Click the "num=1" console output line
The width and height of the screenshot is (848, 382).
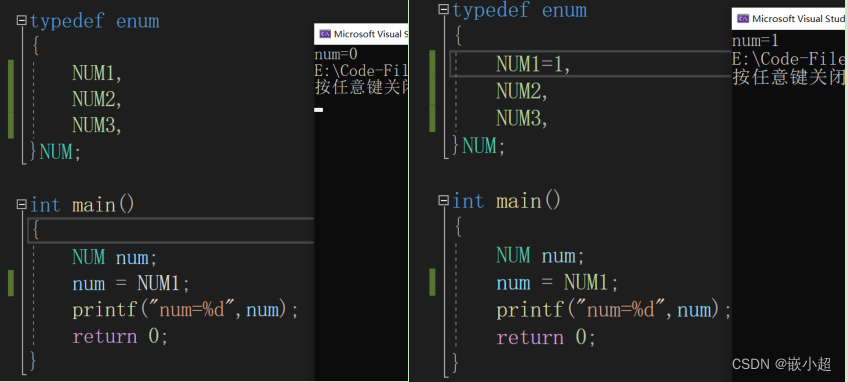coord(755,41)
